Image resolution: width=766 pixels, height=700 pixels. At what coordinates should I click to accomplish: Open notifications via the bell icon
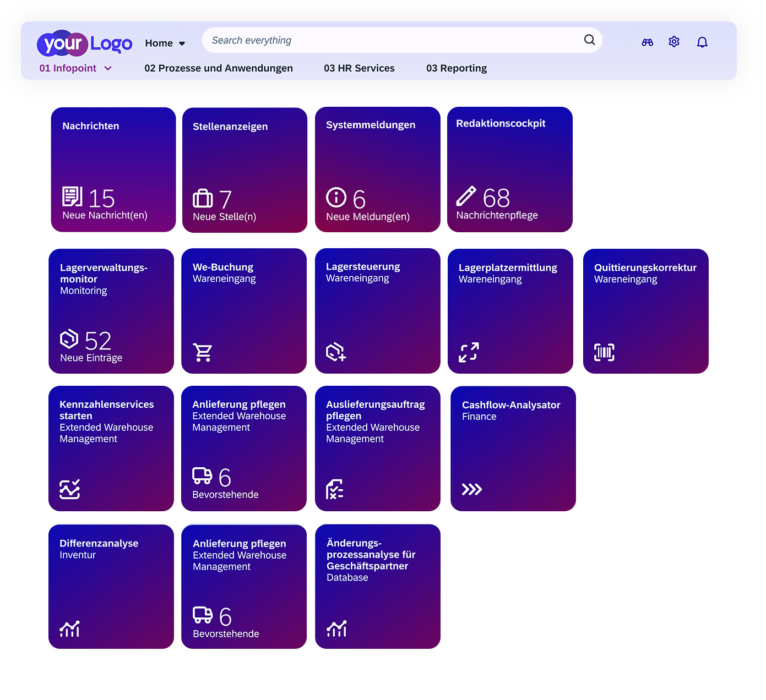coord(702,42)
